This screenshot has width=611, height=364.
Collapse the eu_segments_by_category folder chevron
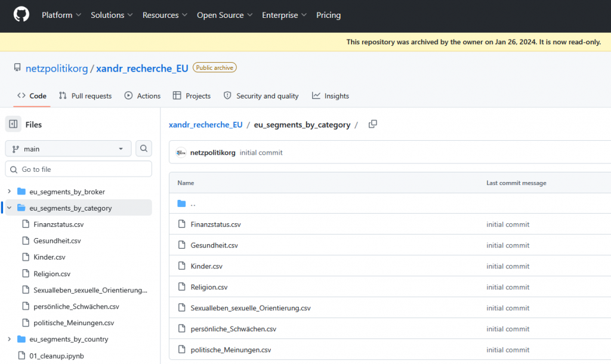[10, 208]
